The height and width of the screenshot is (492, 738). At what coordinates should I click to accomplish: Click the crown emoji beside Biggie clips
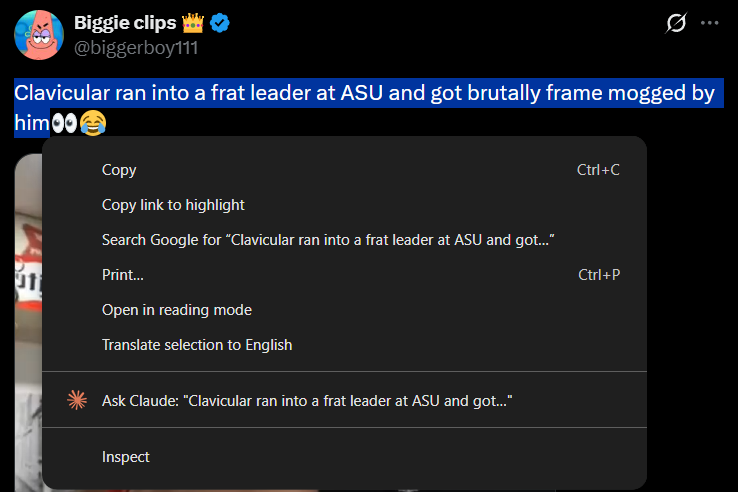[193, 23]
